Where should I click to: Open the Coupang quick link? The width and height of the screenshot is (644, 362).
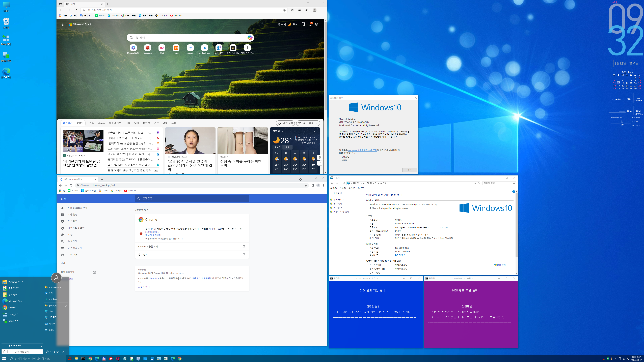148,49
